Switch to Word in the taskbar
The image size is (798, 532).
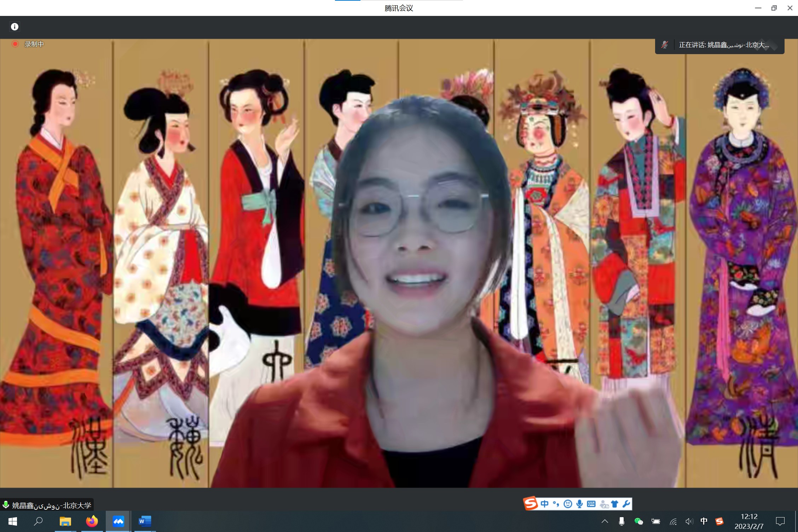(x=145, y=521)
